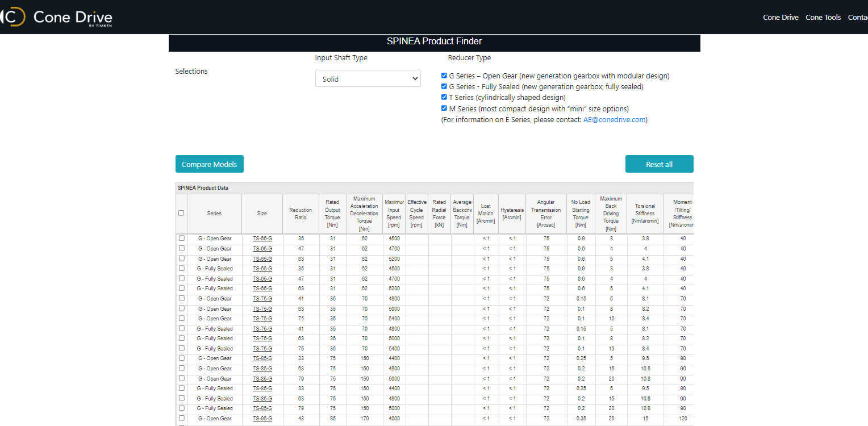Click the Rated Output Torque column header
The height and width of the screenshot is (426, 868).
point(332,214)
